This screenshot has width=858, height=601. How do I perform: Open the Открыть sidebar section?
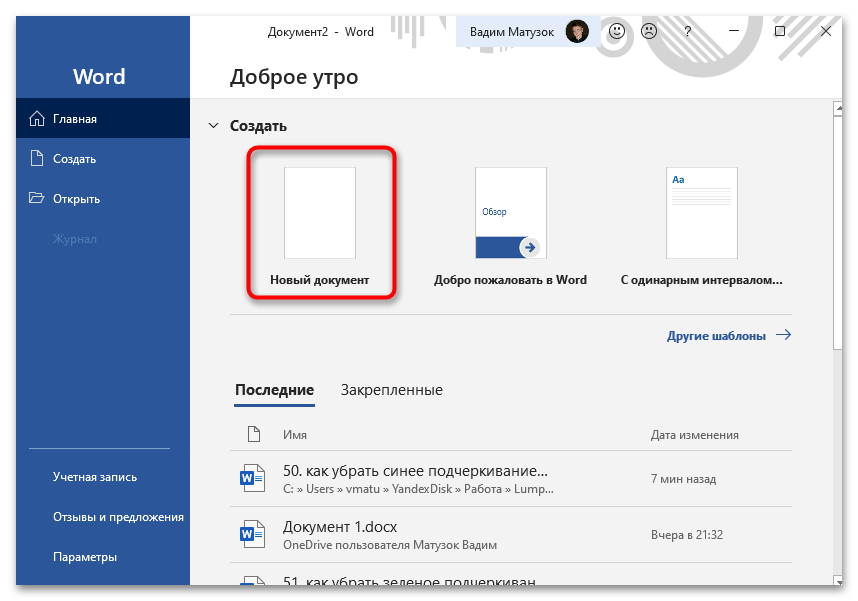pos(103,199)
